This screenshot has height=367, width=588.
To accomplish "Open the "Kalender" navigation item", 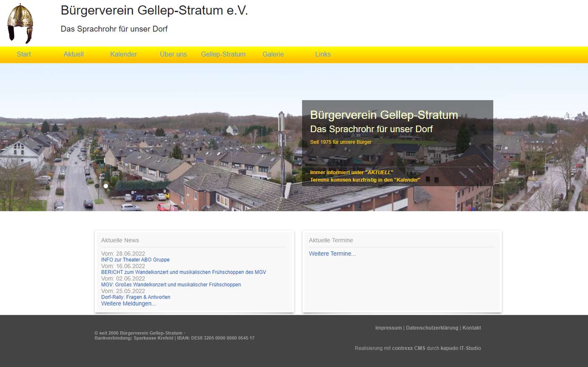I will tap(123, 54).
